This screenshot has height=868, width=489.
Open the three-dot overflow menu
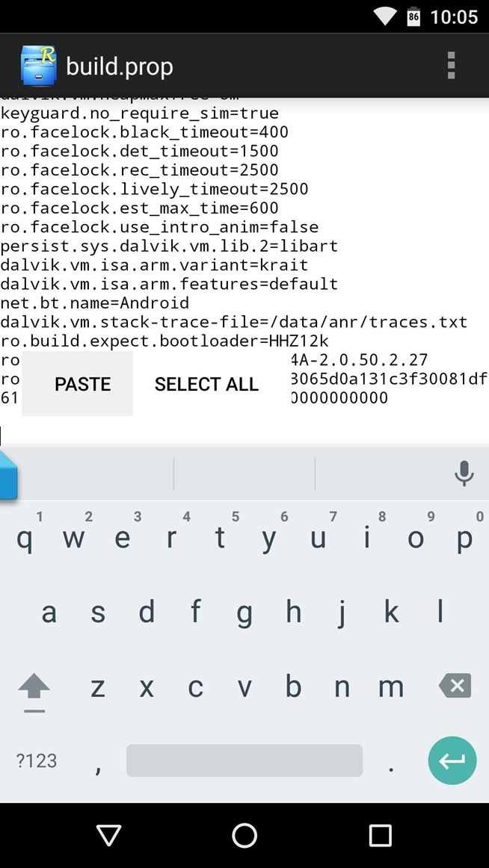pyautogui.click(x=451, y=66)
